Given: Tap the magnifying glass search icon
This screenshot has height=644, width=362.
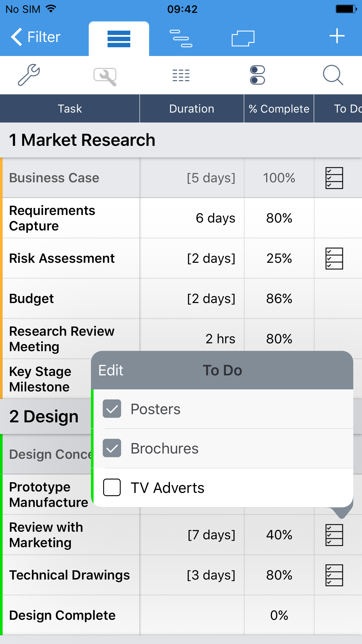Looking at the screenshot, I should click(333, 75).
